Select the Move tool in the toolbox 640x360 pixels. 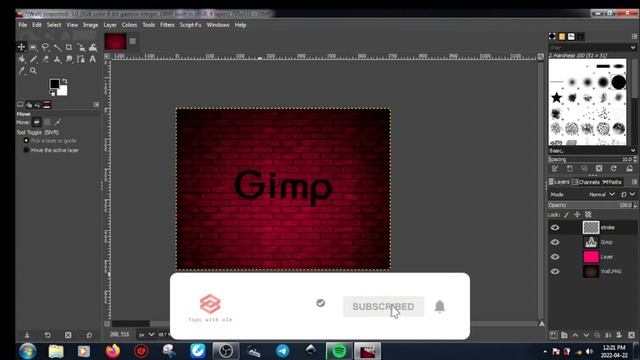[21, 47]
